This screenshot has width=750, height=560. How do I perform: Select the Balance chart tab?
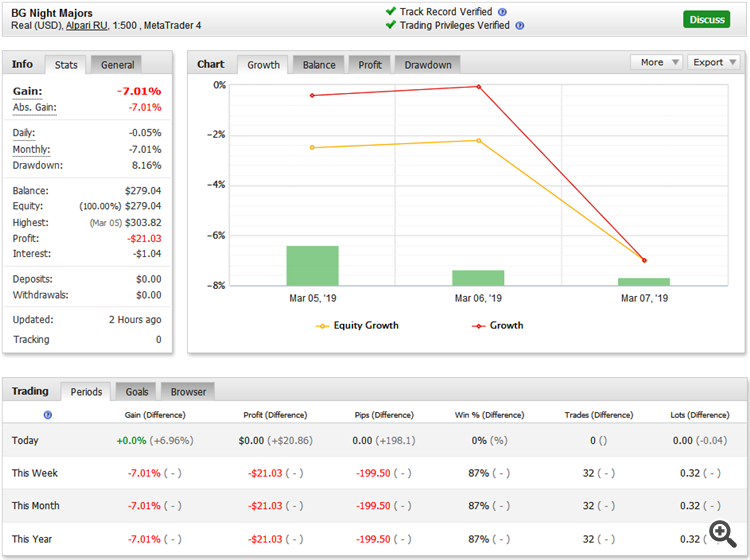(319, 65)
